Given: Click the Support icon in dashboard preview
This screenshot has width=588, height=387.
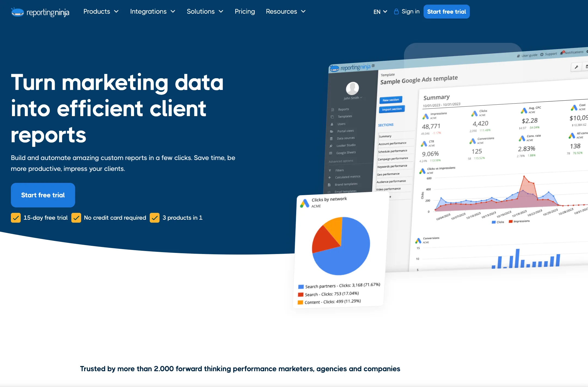Looking at the screenshot, I should pos(542,55).
